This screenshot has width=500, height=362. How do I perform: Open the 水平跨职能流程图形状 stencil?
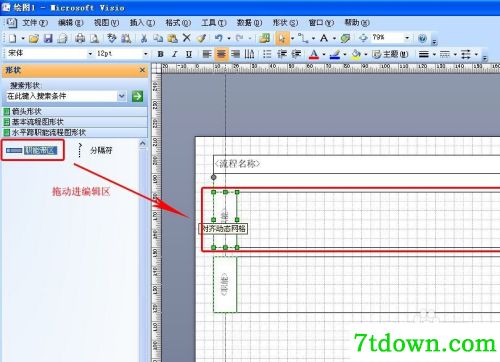75,132
